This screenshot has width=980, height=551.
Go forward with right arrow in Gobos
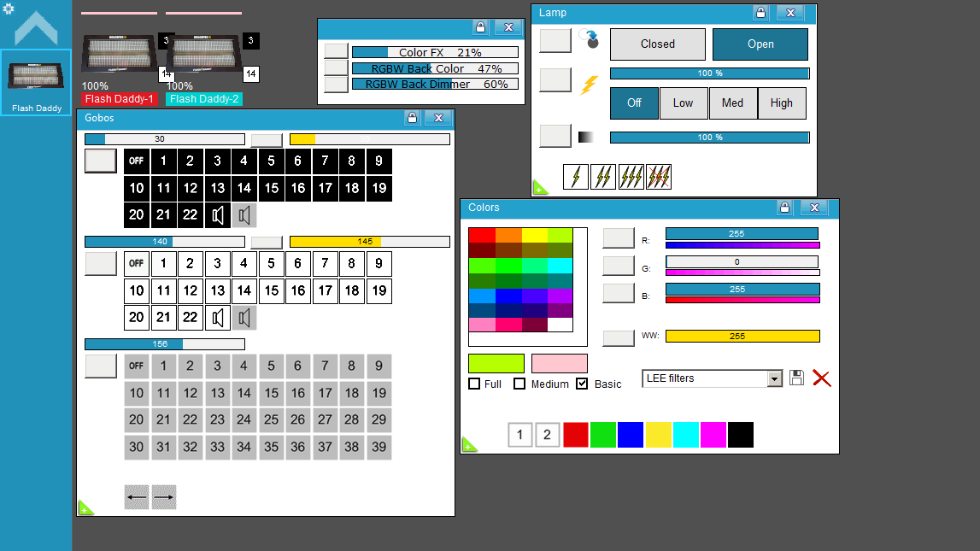point(164,497)
